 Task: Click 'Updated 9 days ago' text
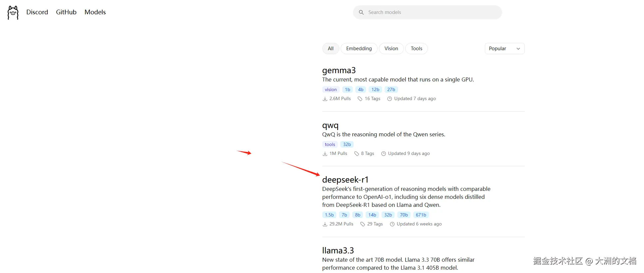[409, 154]
